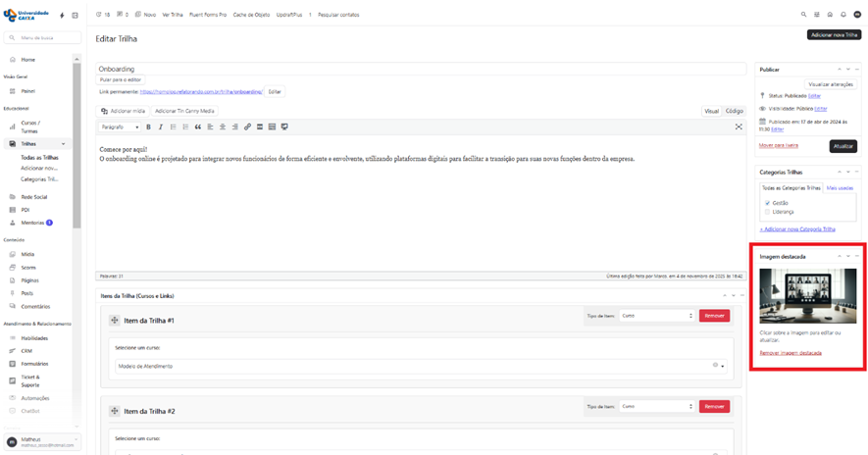Click Remover imagem destacada link
The width and height of the screenshot is (868, 455).
point(791,353)
